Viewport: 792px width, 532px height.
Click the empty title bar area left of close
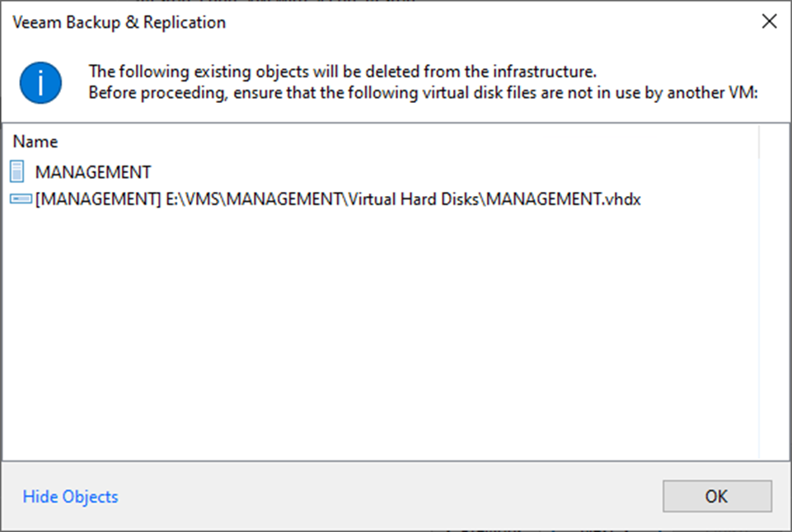(494, 22)
